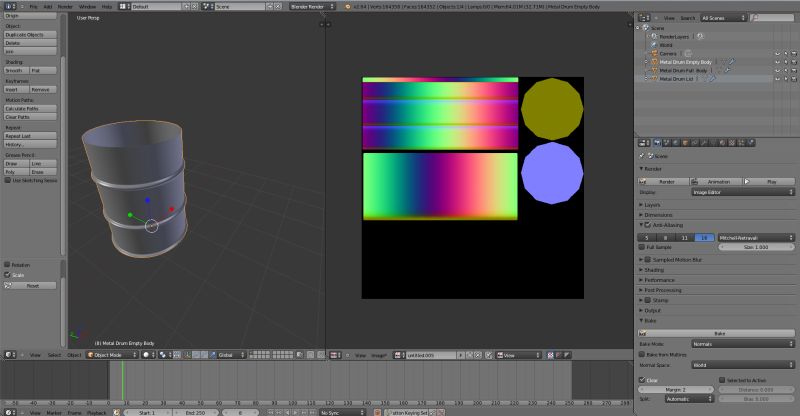The image size is (800, 416).
Task: Click the play animation button in timeline
Action: [x=295, y=412]
